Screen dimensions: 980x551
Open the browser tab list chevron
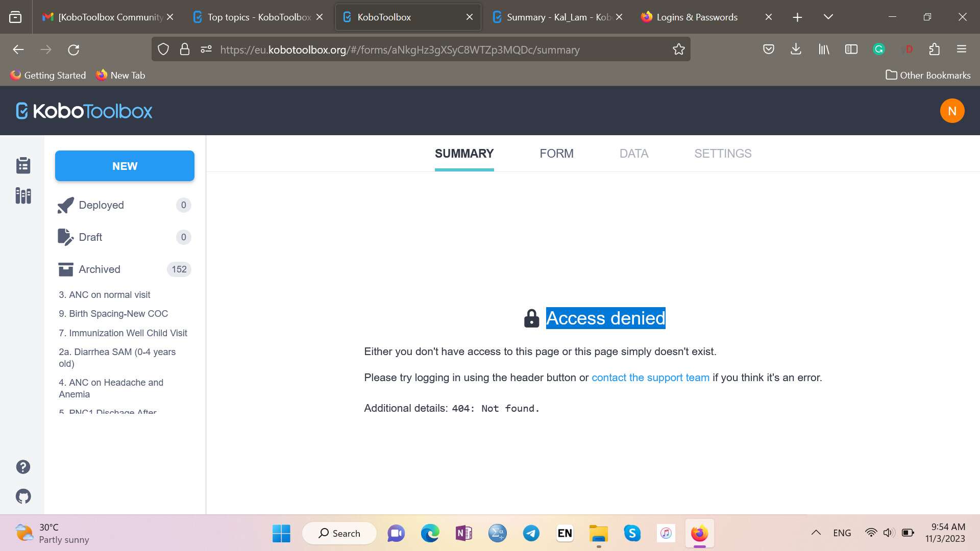click(827, 16)
